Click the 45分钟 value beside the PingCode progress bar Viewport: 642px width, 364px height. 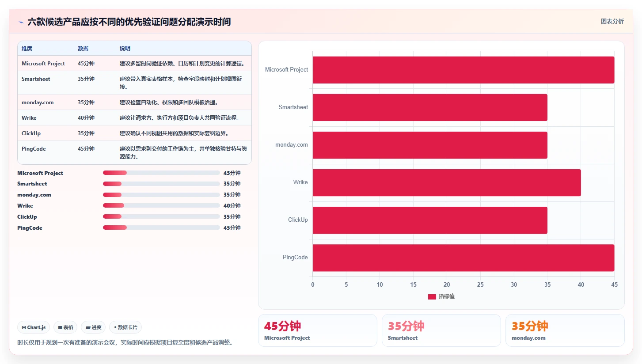point(232,228)
